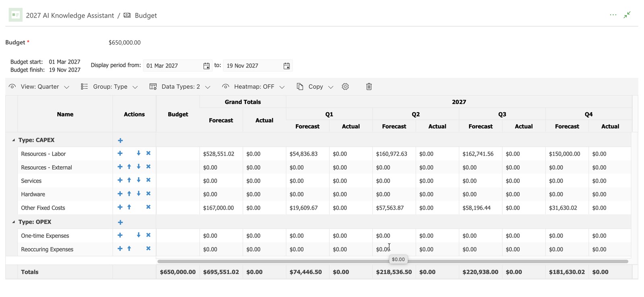Click the Budget breadcrumb item

[x=146, y=15]
